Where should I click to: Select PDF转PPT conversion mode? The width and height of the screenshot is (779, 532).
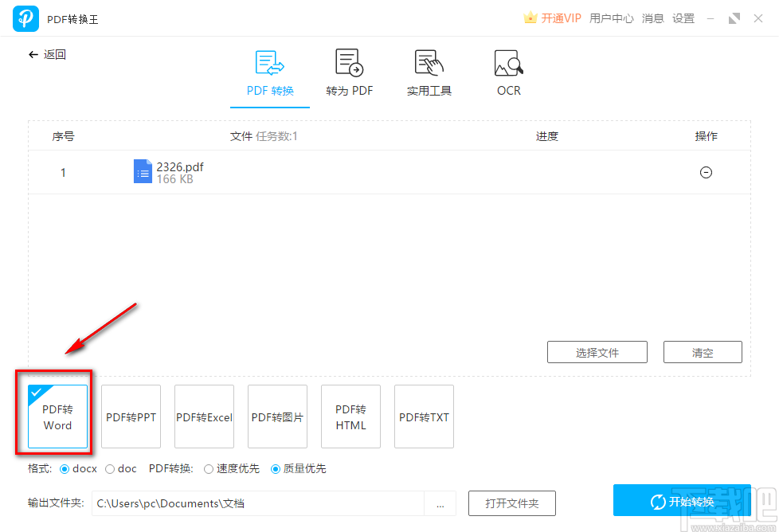coord(131,417)
